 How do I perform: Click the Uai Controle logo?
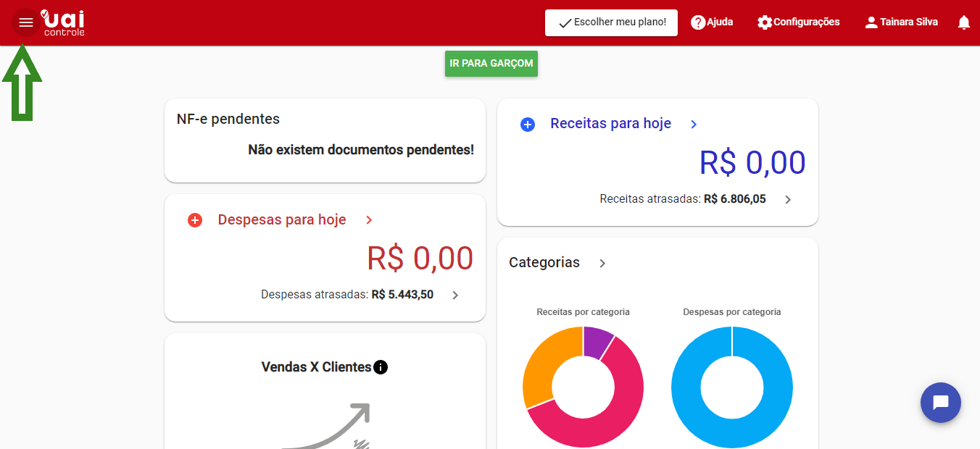coord(63,22)
